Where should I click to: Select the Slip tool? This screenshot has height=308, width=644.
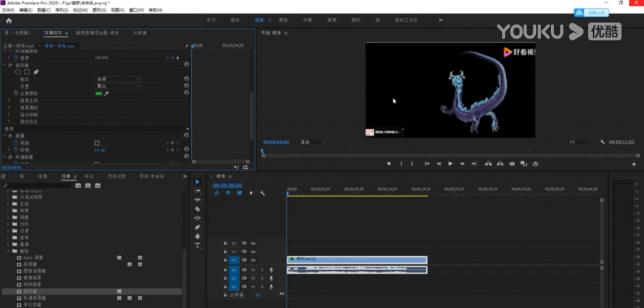tap(197, 218)
